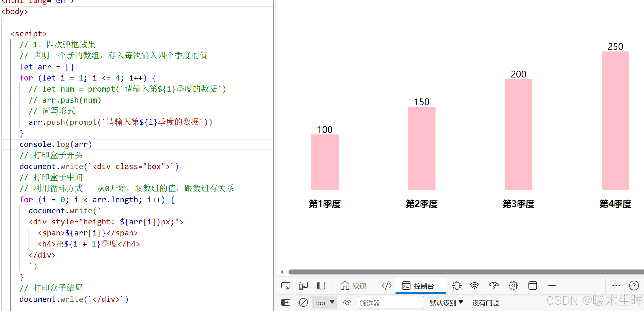Screen dimensions: 644x311
Task: Open the Network panel wifi icon
Action: [x=475, y=286]
